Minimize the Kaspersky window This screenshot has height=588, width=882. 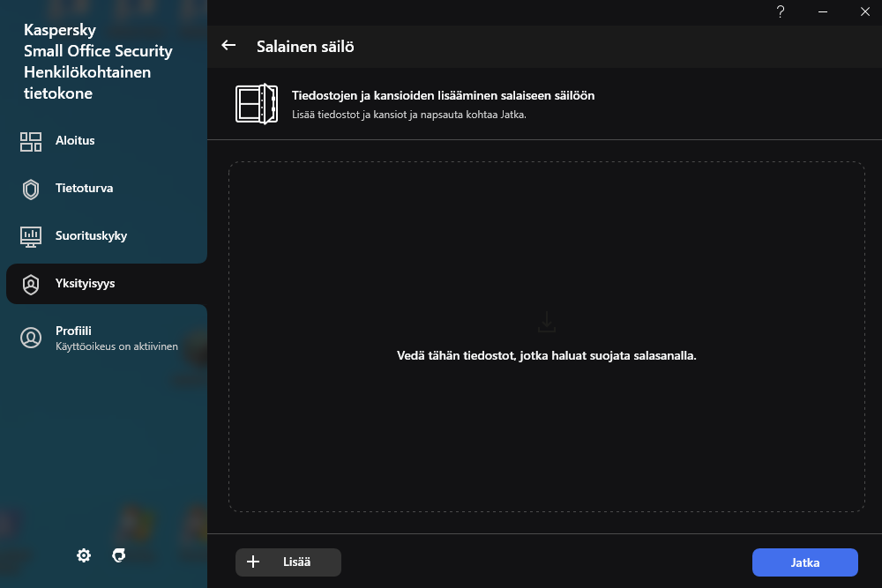[x=822, y=11]
